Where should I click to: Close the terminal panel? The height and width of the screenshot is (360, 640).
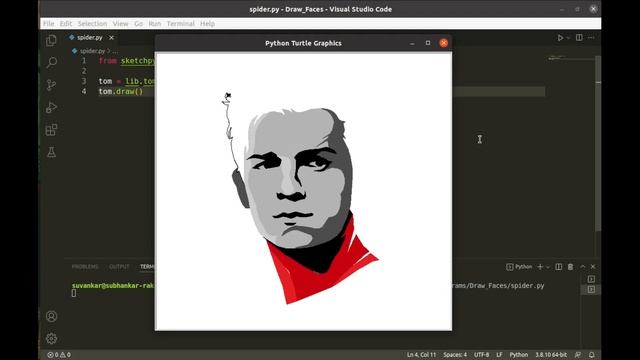coord(593,267)
